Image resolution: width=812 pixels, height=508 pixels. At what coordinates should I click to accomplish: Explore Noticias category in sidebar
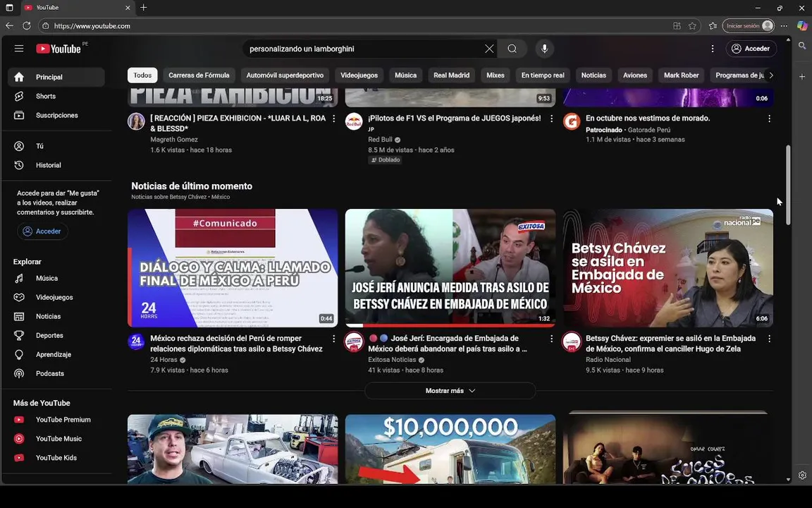56,317
